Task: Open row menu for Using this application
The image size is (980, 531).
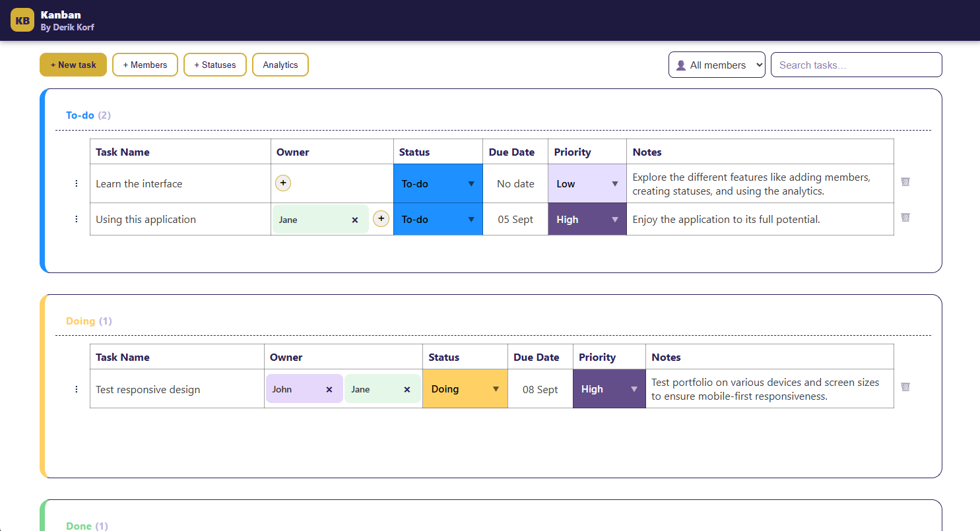Action: point(77,219)
